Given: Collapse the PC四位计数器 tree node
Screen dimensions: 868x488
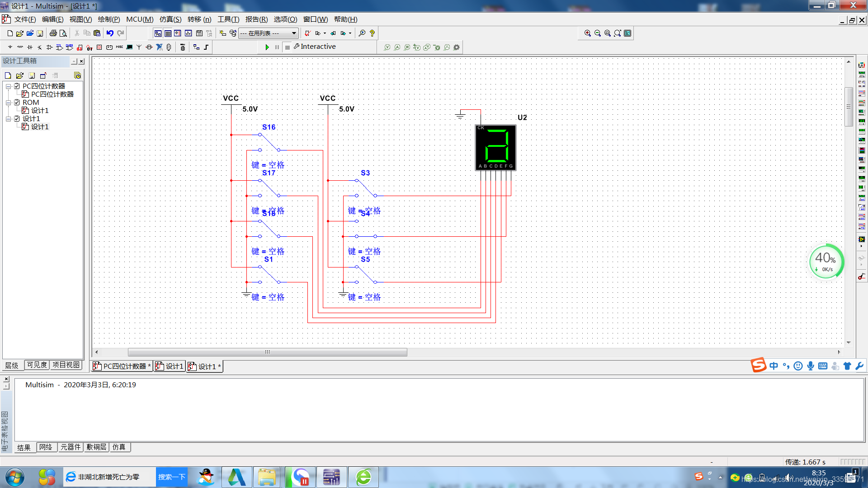Looking at the screenshot, I should (8, 86).
